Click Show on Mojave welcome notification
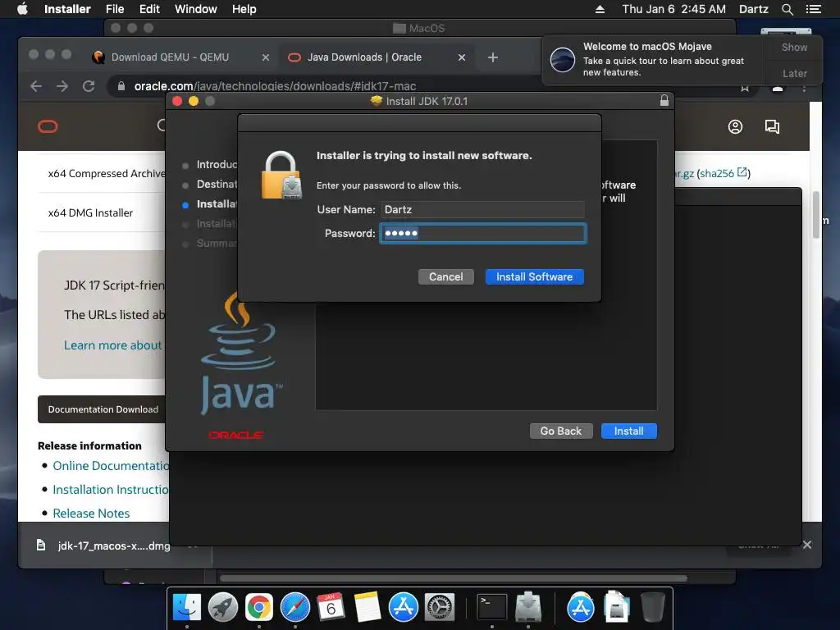 click(x=794, y=47)
